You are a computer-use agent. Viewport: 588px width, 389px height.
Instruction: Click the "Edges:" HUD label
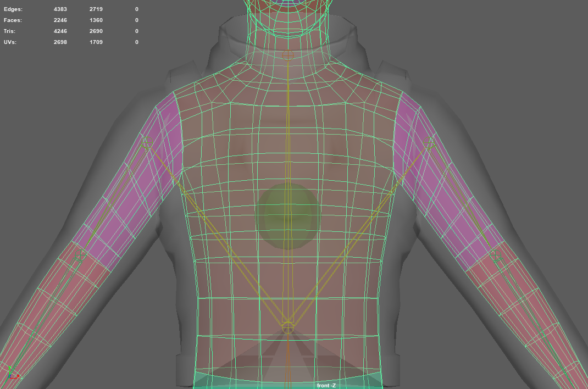click(13, 9)
